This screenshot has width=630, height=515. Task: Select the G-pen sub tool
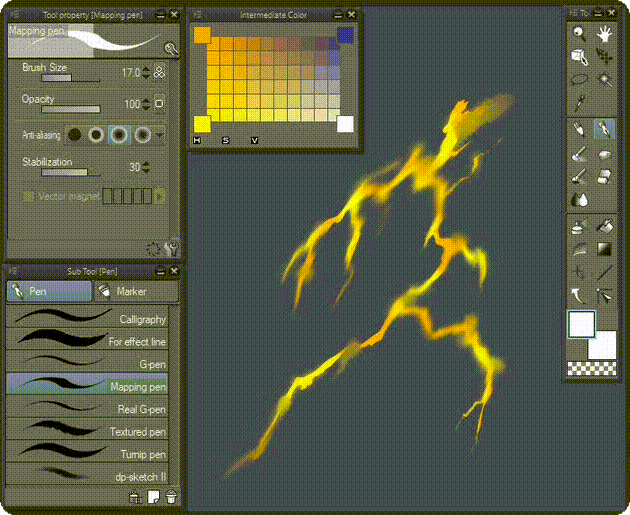tap(87, 361)
